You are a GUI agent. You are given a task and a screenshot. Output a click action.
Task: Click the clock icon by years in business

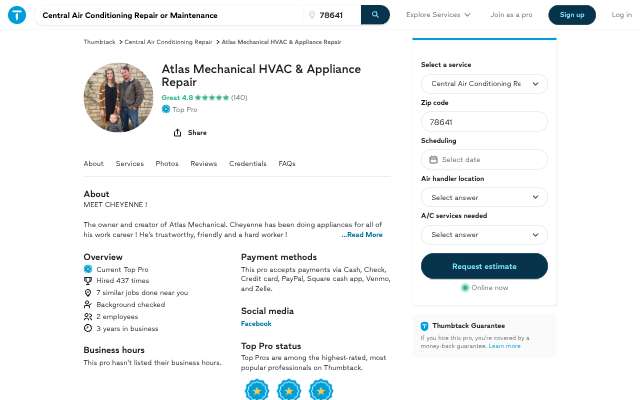(88, 329)
